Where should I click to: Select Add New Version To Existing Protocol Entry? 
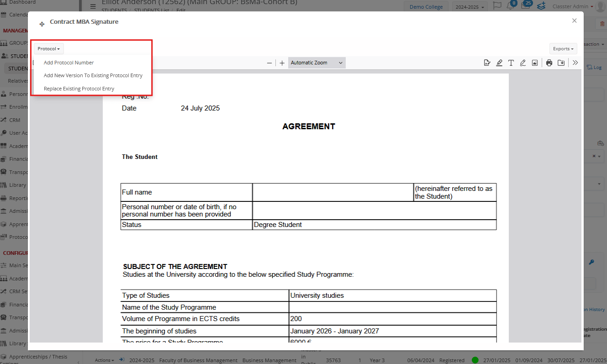tap(93, 75)
